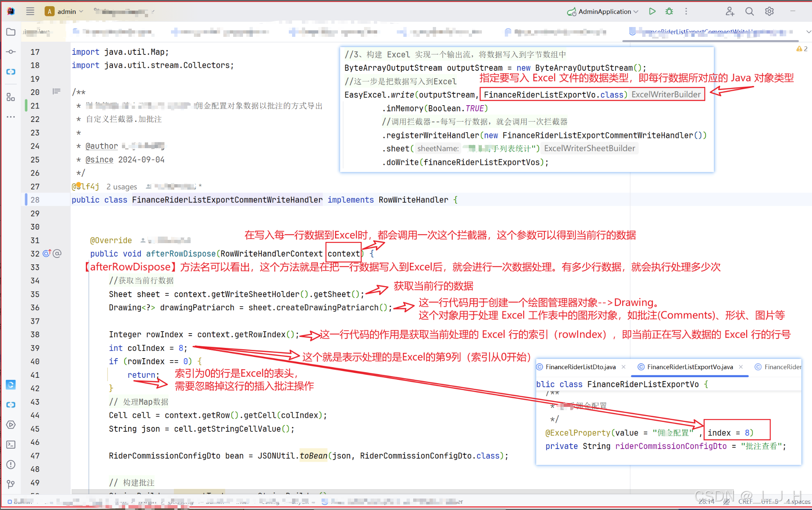Toggle breakpoint at line 41 gutter

(35, 375)
